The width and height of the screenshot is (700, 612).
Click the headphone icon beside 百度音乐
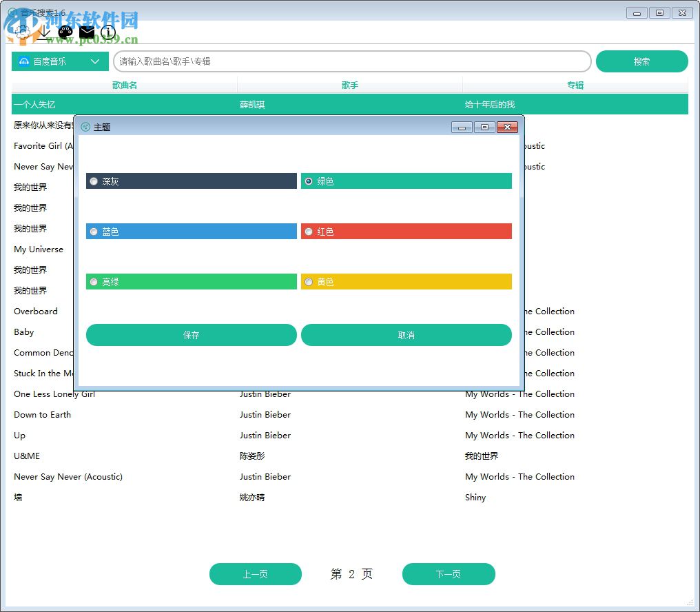(x=24, y=61)
